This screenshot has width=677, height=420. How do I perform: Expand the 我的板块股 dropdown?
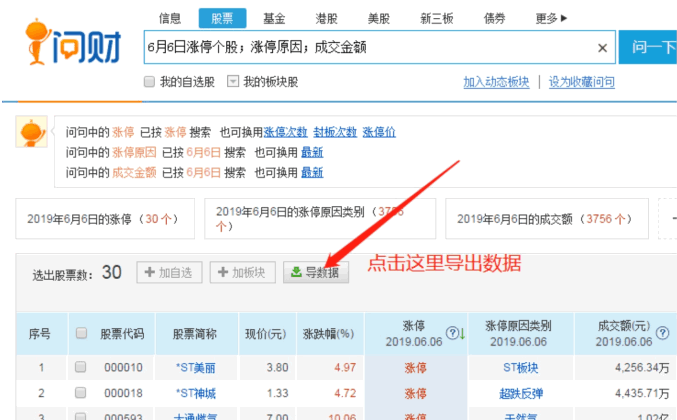(233, 81)
